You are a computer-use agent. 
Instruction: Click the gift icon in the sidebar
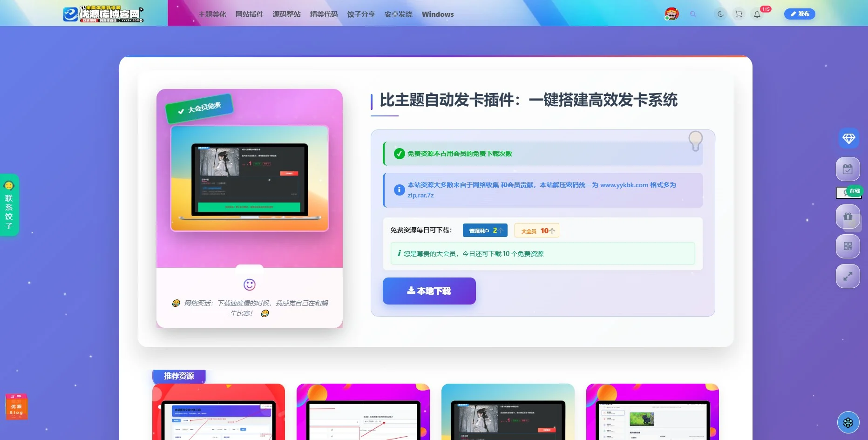pyautogui.click(x=848, y=217)
